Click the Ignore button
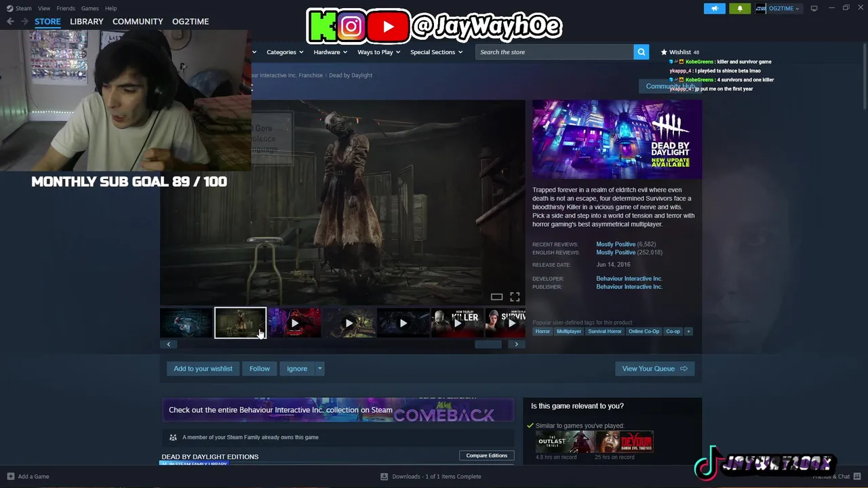 pyautogui.click(x=297, y=369)
